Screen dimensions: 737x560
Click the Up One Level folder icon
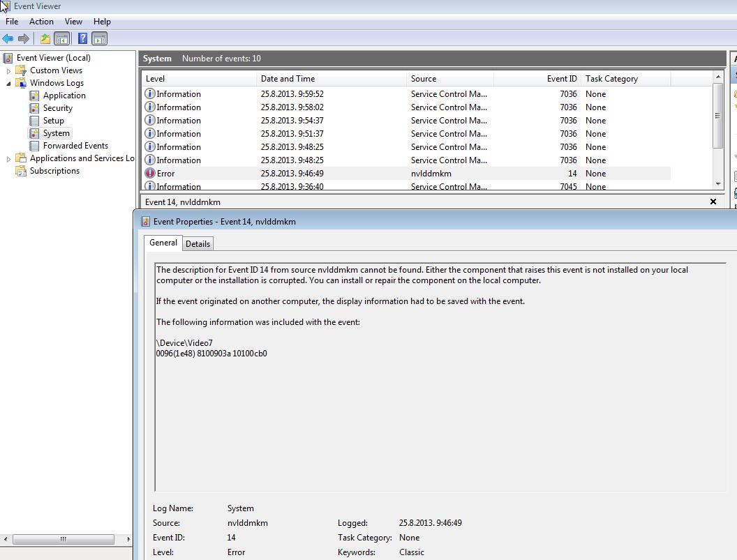[45, 39]
